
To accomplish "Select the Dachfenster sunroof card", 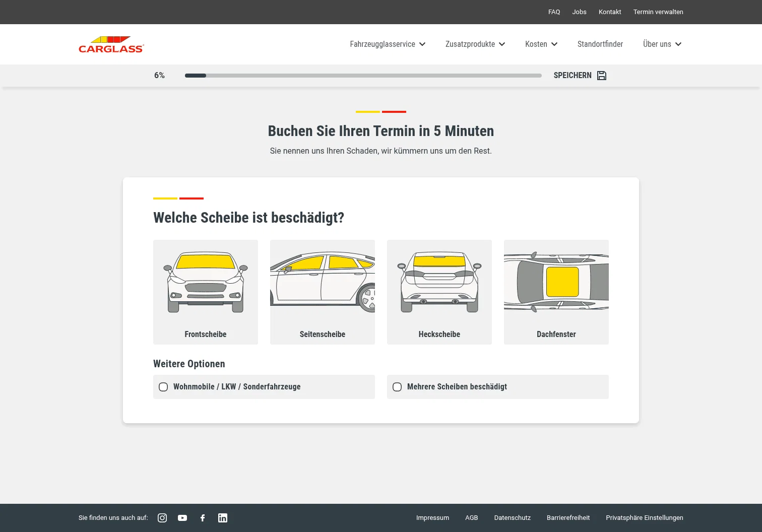I will (556, 292).
